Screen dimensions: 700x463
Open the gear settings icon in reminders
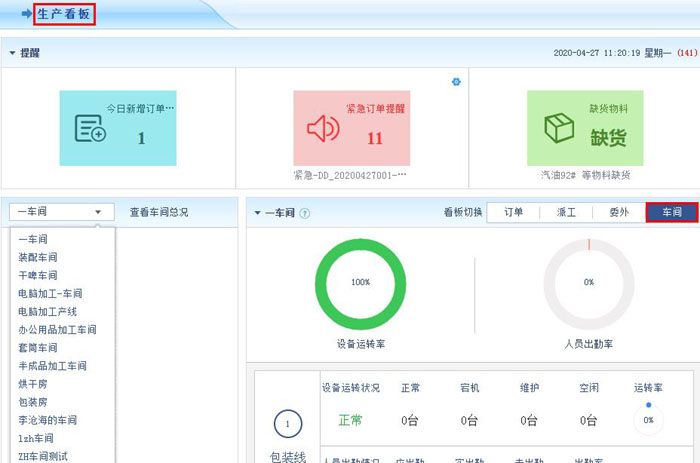(x=456, y=82)
